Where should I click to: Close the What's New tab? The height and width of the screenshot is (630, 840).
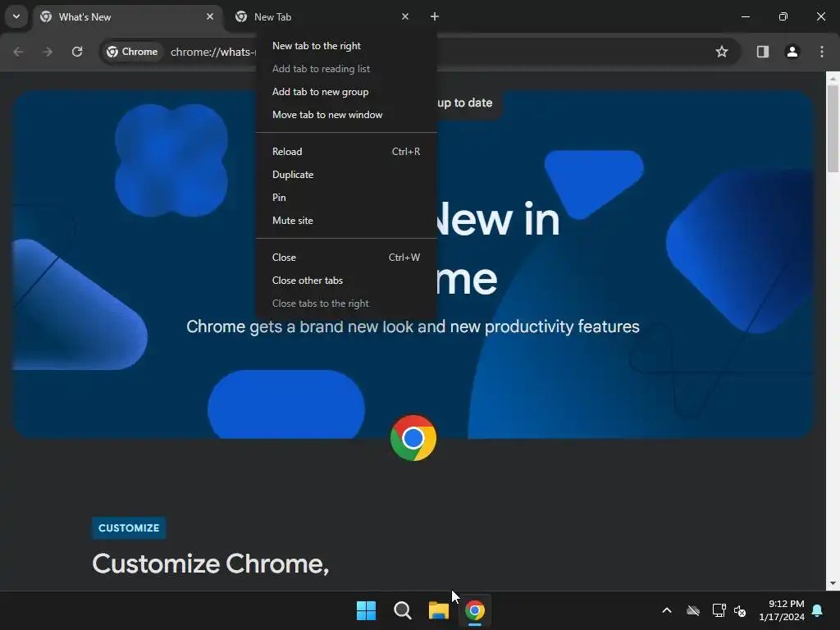coord(210,16)
